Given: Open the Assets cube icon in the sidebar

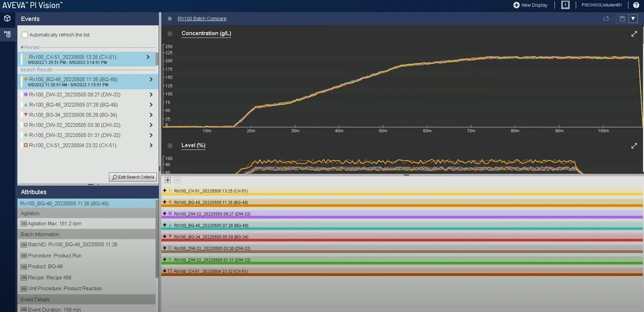Looking at the screenshot, I should pyautogui.click(x=7, y=18).
